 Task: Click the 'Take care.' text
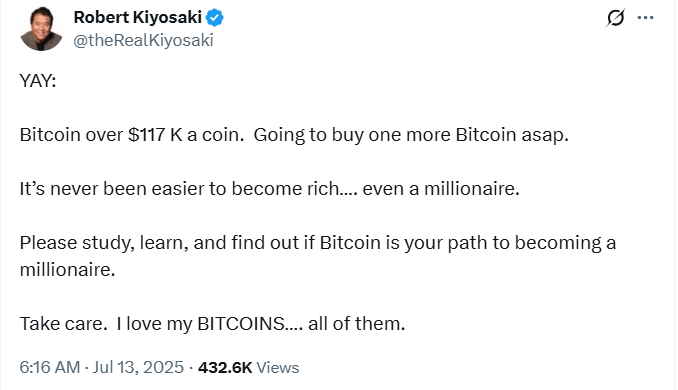63,324
